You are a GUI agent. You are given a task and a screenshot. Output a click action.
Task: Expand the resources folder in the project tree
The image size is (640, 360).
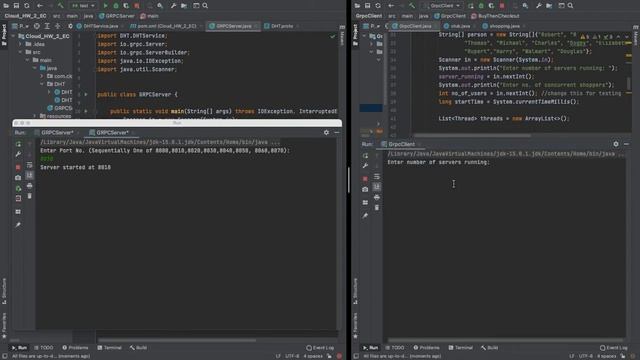[35, 116]
